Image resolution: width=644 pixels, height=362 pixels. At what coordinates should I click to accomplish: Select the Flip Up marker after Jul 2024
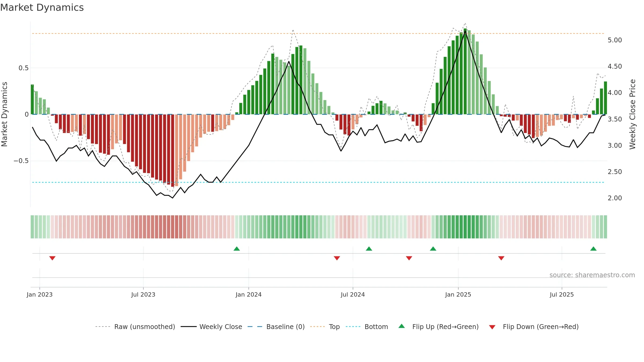[369, 249]
